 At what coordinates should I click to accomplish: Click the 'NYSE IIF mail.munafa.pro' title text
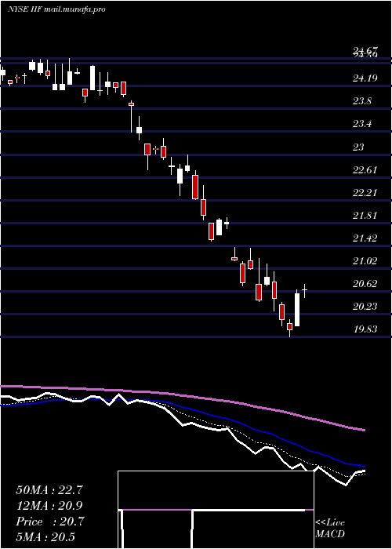56,9
